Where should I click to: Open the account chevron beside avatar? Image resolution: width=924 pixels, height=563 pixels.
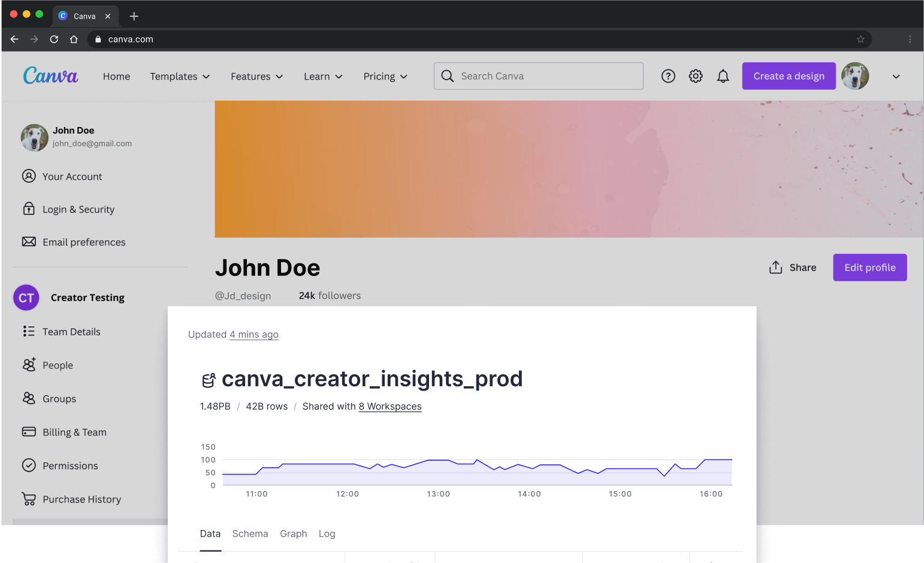[x=896, y=77]
